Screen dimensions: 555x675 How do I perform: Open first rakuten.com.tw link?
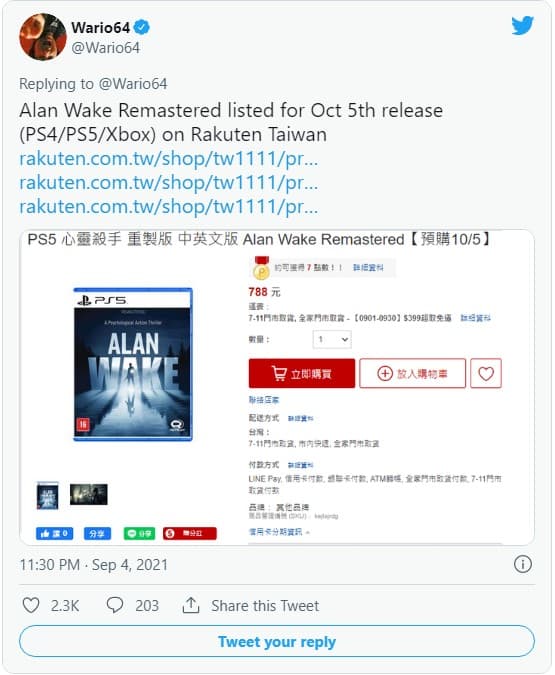(168, 158)
